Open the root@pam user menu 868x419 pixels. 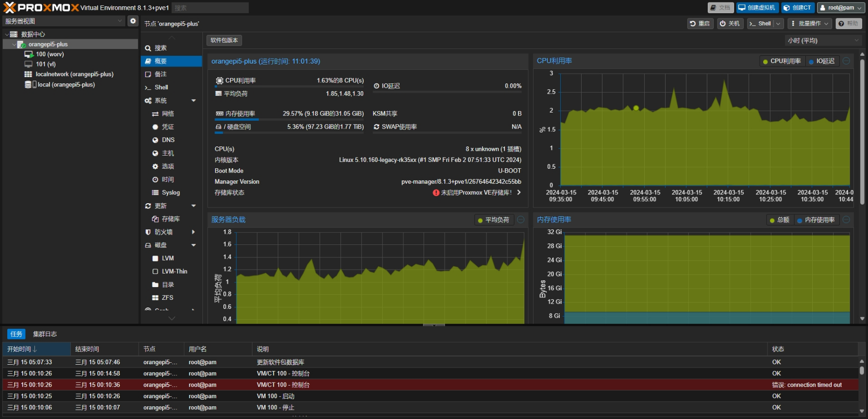tap(841, 8)
